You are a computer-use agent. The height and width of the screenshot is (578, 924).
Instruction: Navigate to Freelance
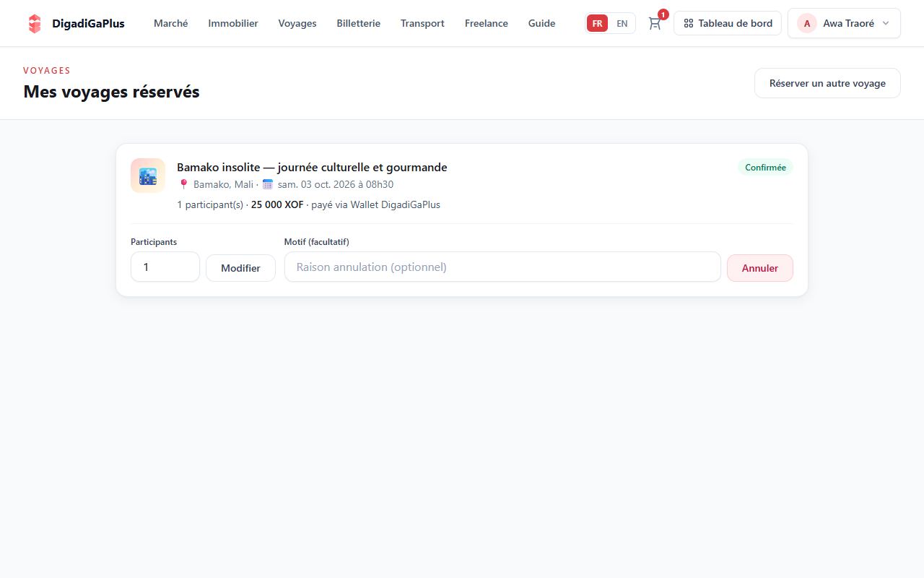(x=487, y=23)
